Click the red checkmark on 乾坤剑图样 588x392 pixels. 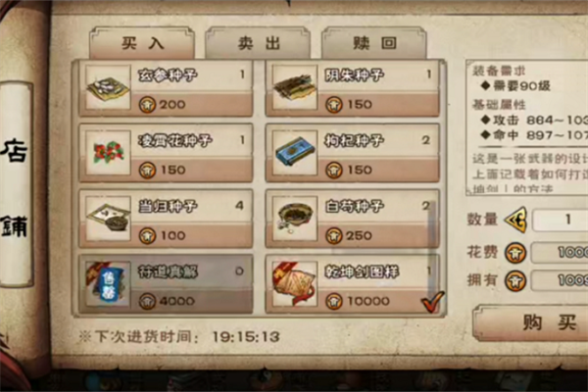pyautogui.click(x=433, y=302)
